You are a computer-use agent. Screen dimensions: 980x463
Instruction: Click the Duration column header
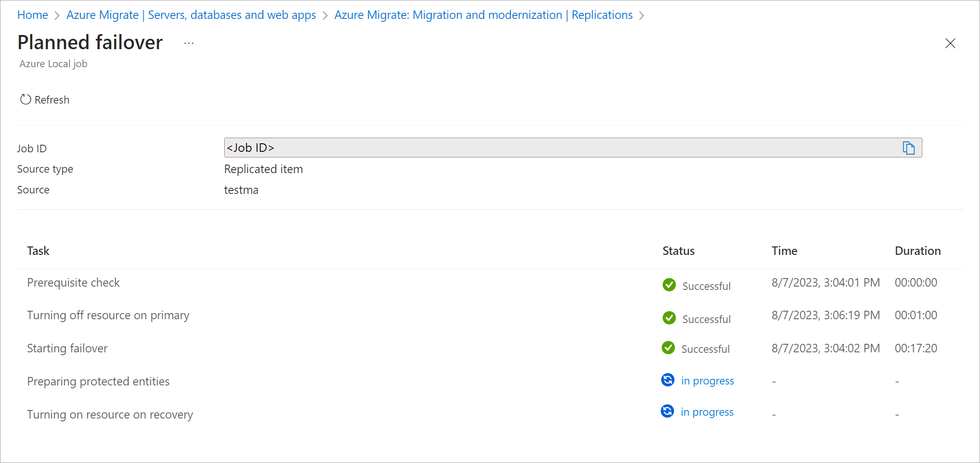pos(917,251)
